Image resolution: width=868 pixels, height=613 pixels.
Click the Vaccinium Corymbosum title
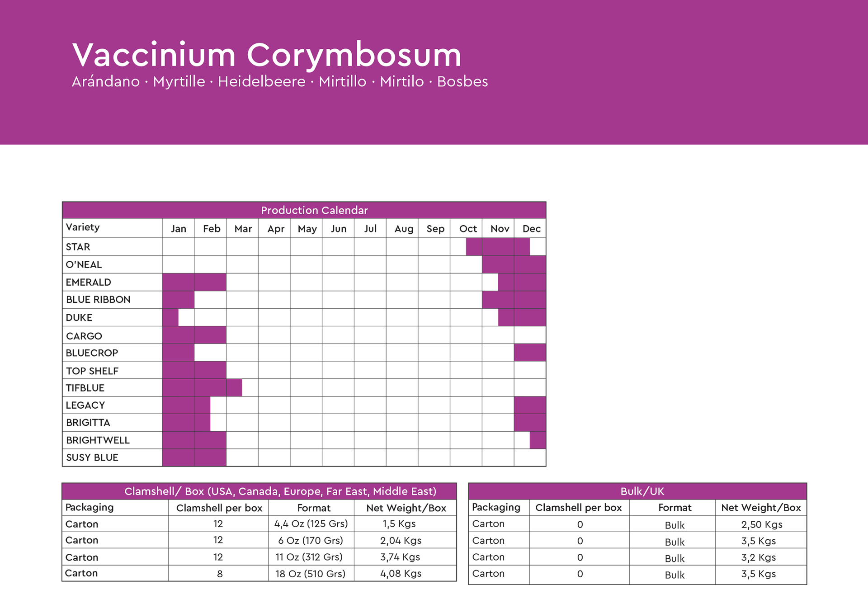267,55
